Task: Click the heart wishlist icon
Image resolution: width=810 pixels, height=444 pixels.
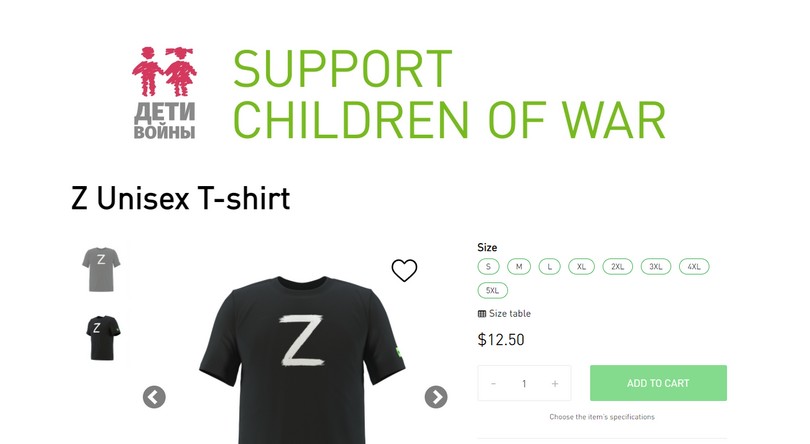Action: tap(404, 270)
